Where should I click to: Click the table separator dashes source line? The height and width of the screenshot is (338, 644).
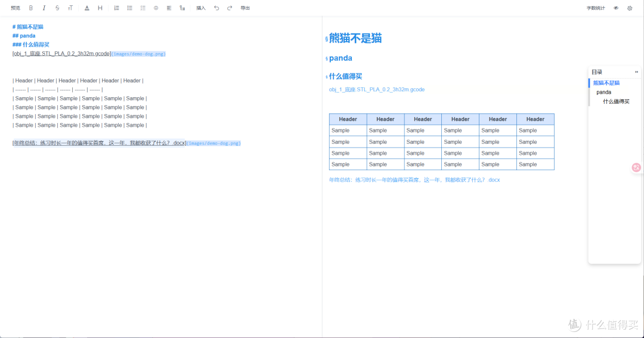click(x=57, y=90)
